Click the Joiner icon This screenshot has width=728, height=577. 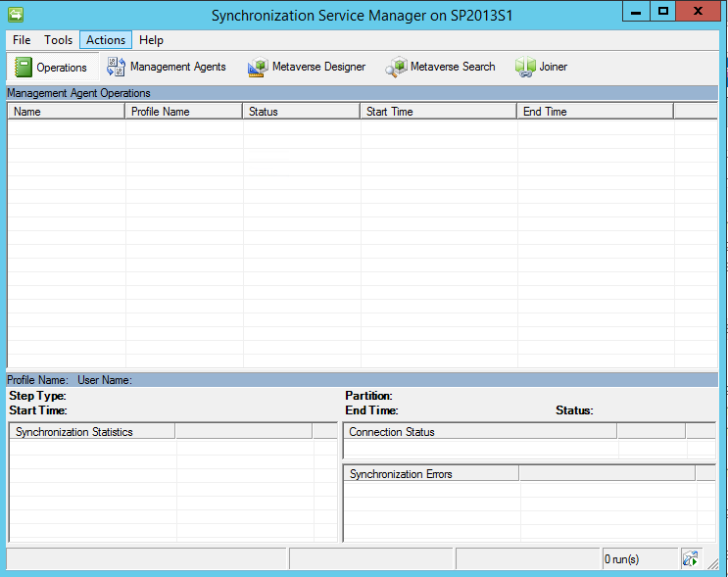click(x=525, y=67)
